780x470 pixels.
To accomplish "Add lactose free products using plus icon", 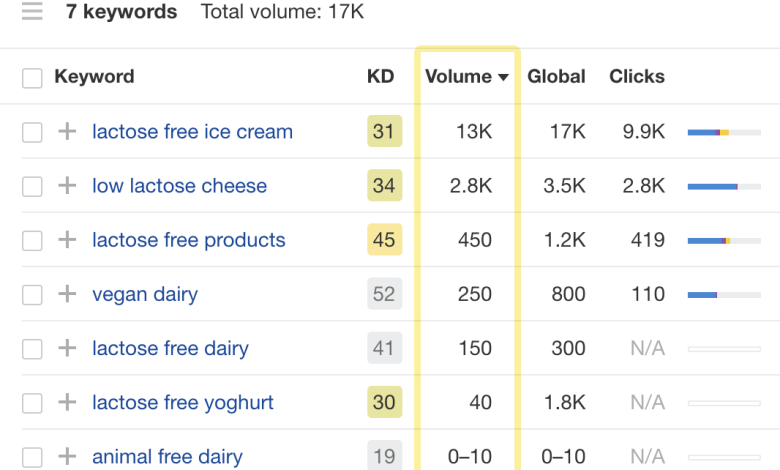I will (x=67, y=240).
